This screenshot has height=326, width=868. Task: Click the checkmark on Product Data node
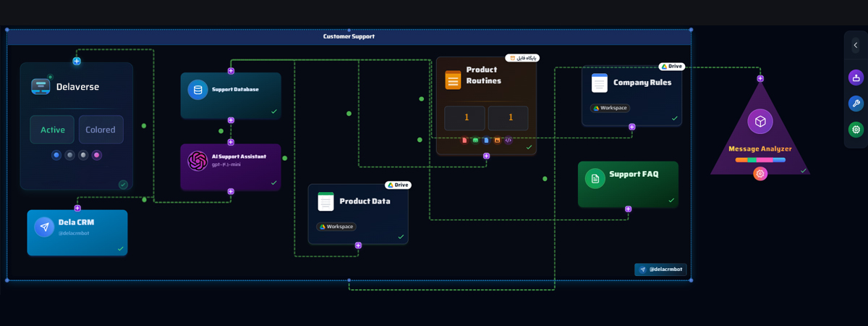(401, 237)
